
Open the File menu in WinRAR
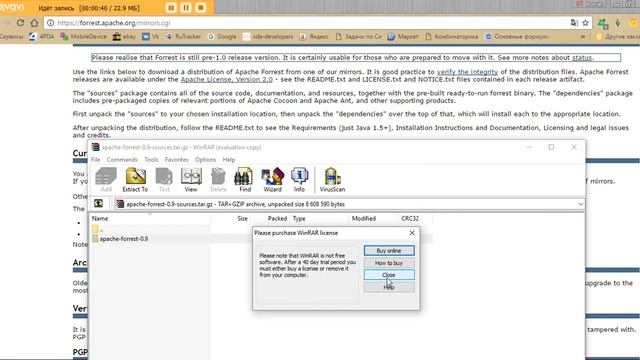click(96, 160)
